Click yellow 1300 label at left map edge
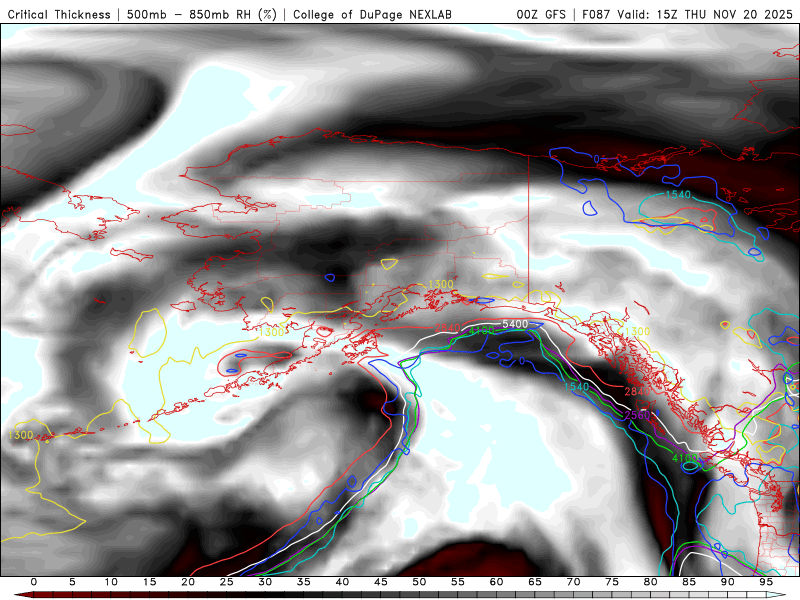Image resolution: width=800 pixels, height=600 pixels. point(21,435)
